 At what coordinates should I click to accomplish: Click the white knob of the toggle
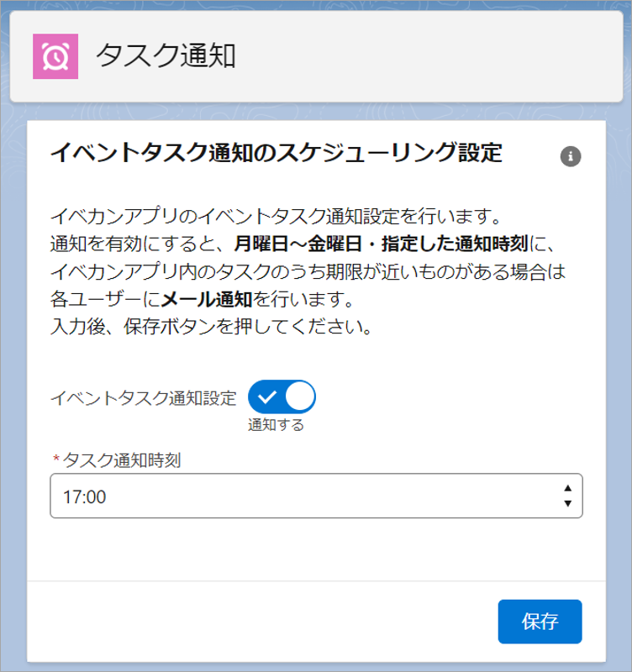click(299, 396)
